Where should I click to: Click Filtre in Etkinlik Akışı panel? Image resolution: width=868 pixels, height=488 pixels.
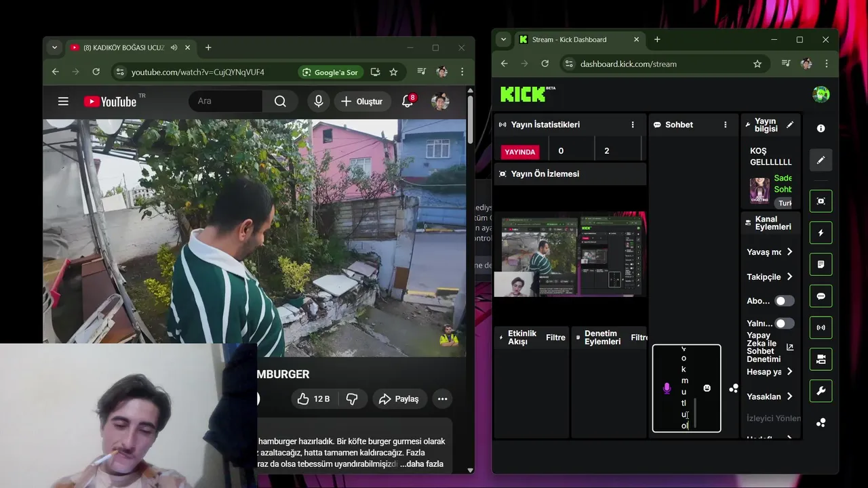pos(555,338)
